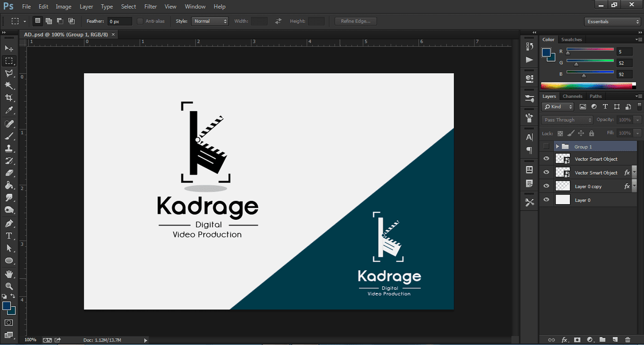Switch to the Channels tab
The height and width of the screenshot is (345, 644).
coord(572,96)
